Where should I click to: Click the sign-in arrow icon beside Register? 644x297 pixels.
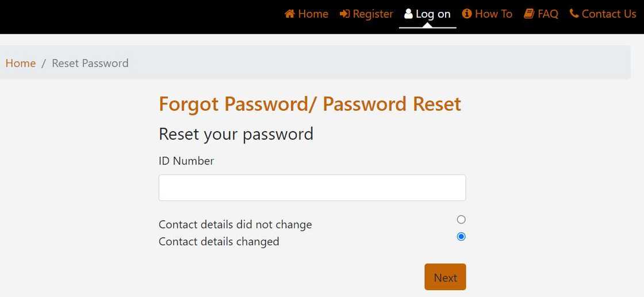point(344,14)
